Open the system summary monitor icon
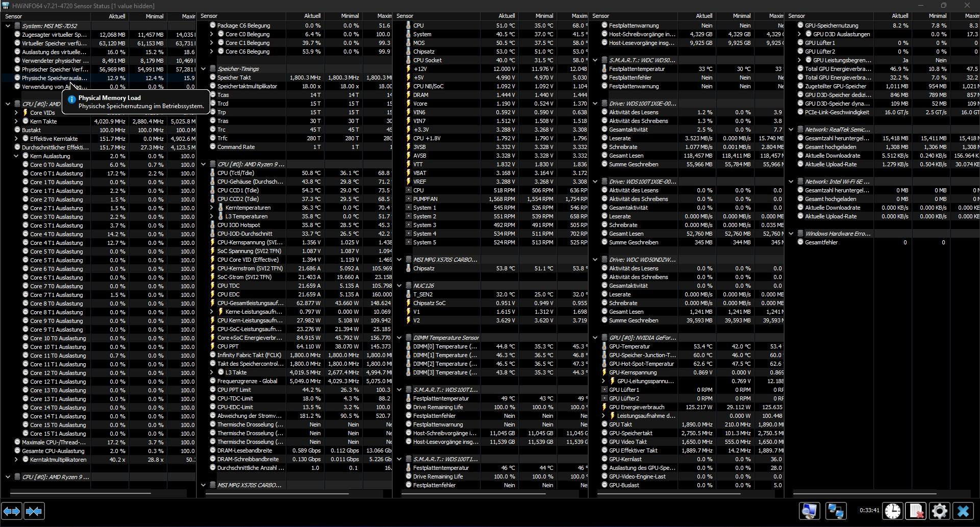Screen dimensions: 980x527 pyautogui.click(x=810, y=511)
